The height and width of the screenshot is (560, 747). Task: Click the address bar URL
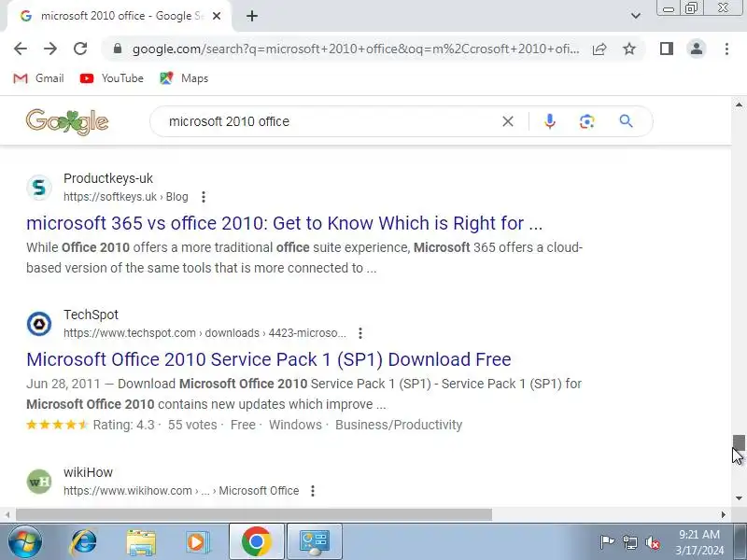tap(356, 49)
